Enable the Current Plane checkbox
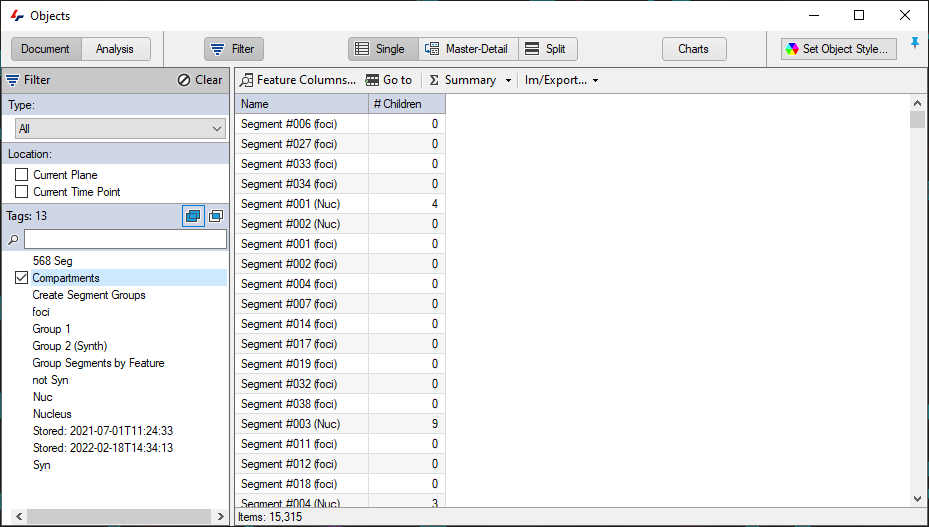929x527 pixels. (x=21, y=175)
